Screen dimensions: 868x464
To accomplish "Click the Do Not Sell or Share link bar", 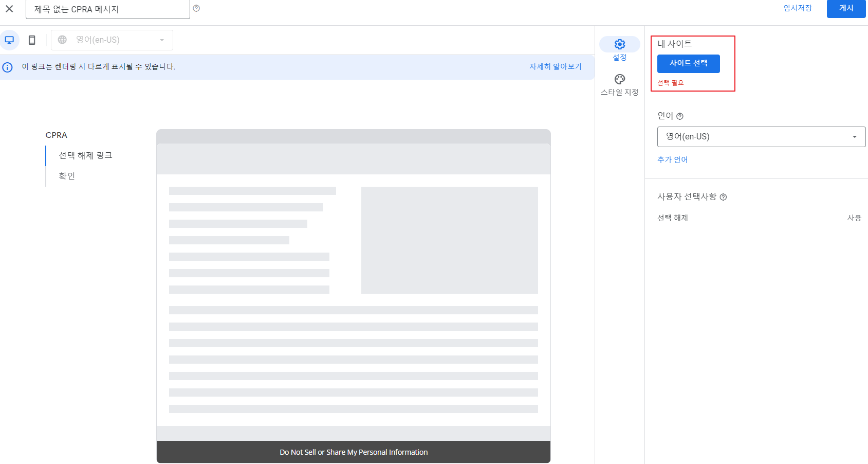I will [x=354, y=452].
